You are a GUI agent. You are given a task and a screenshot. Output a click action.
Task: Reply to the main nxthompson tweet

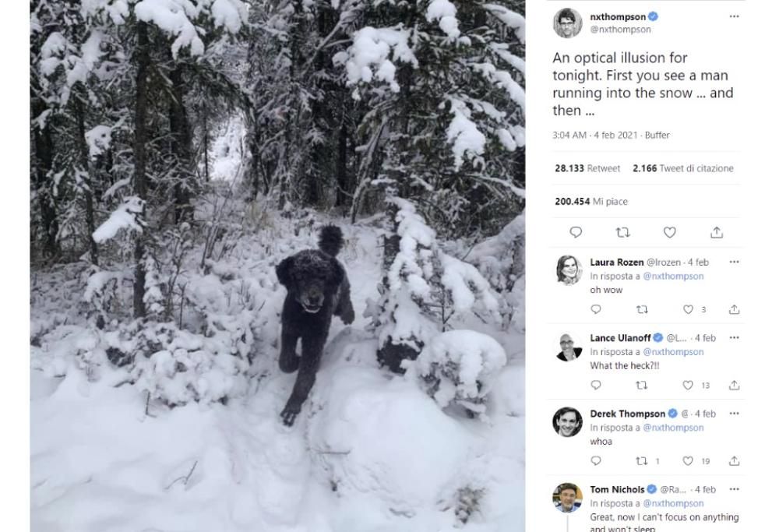click(576, 232)
